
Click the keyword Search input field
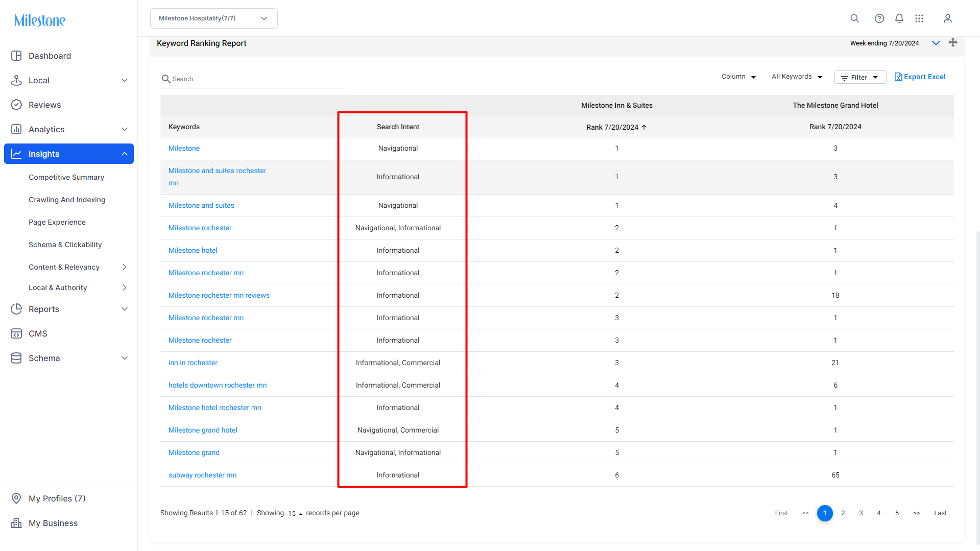coord(254,79)
